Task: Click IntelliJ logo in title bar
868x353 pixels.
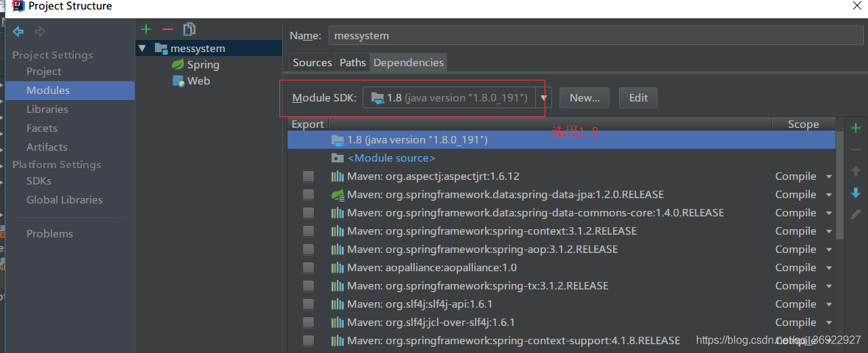Action: [19, 6]
